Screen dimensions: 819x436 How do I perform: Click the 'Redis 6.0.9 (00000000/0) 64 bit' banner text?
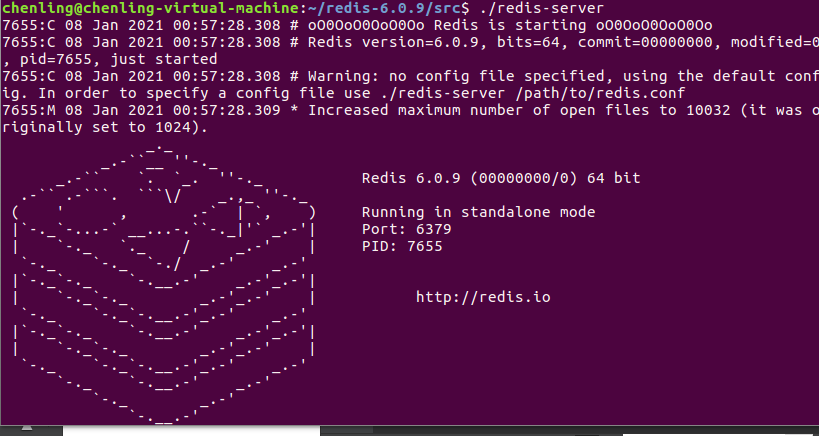tap(501, 179)
